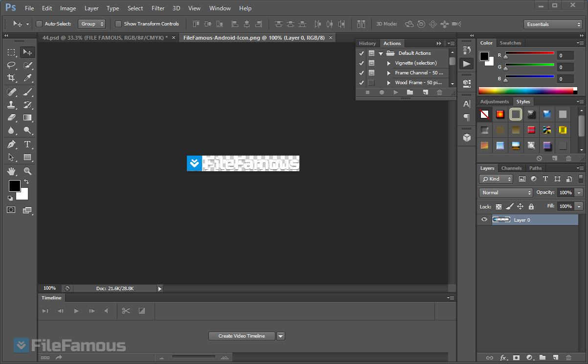Select the Blur tool
This screenshot has height=364, width=588.
[11, 130]
